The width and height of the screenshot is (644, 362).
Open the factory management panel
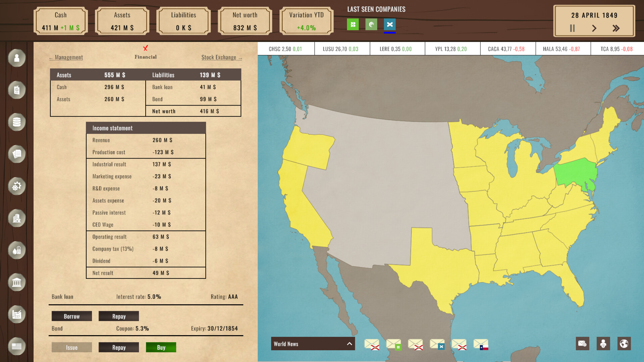click(16, 314)
